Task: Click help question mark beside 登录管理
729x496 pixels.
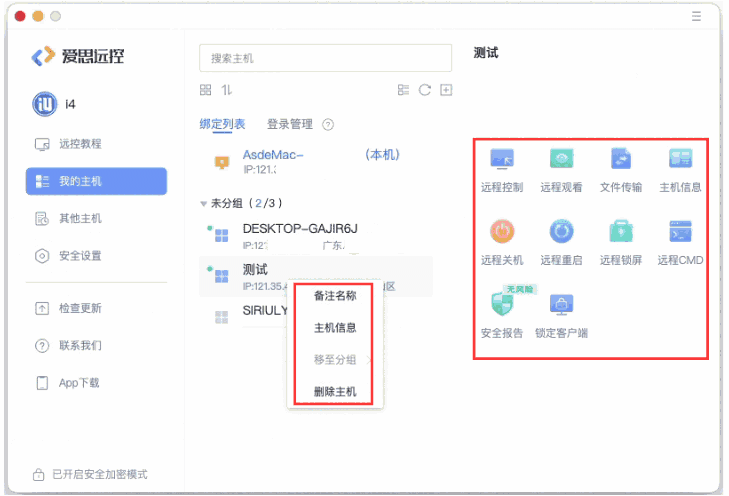Action: 328,125
